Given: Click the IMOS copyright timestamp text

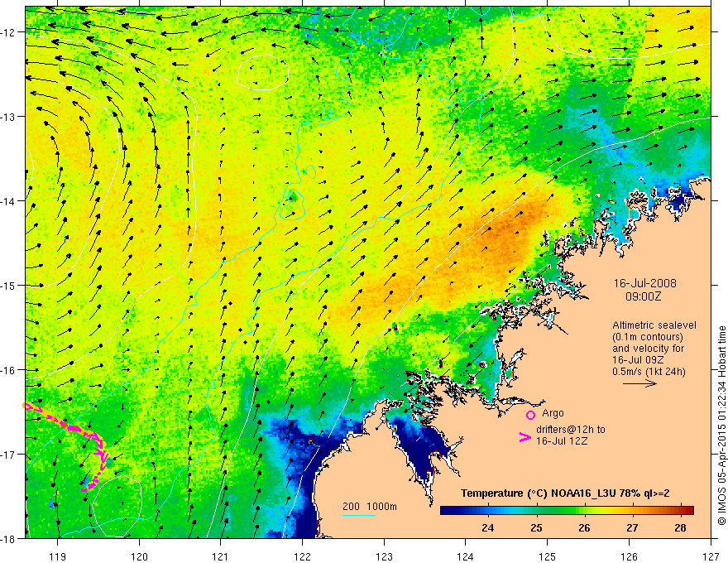Looking at the screenshot, I should [721, 426].
